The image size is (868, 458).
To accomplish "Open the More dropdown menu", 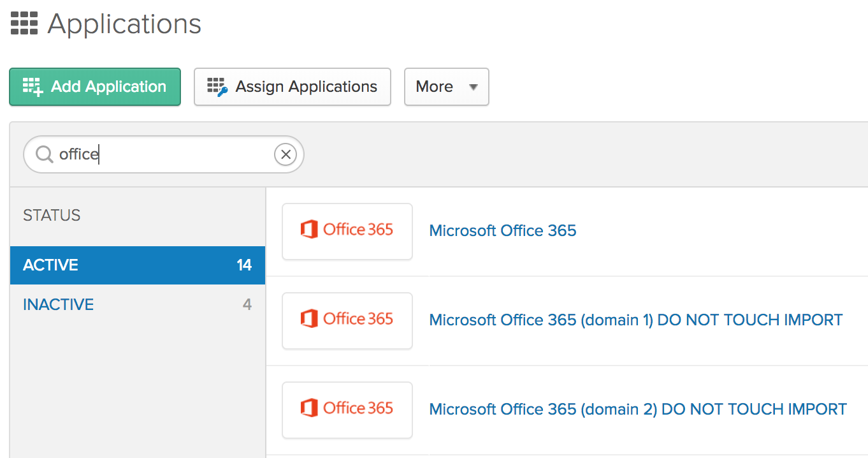I will click(447, 87).
